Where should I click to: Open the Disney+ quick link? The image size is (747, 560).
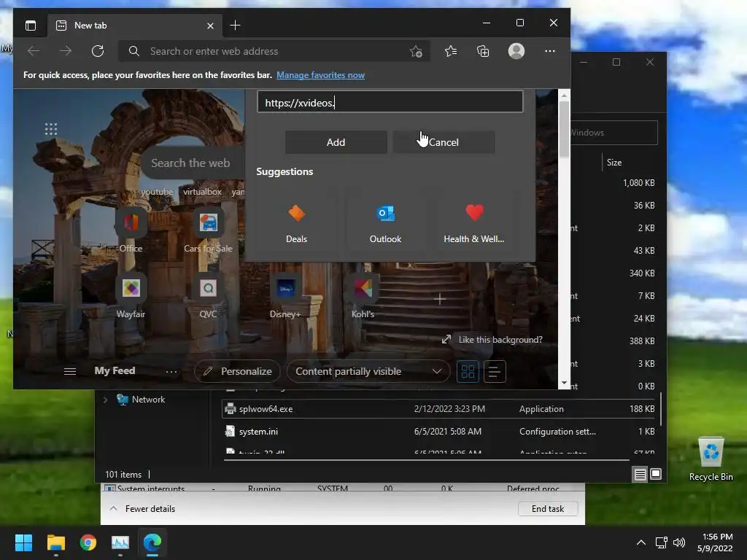pyautogui.click(x=285, y=296)
